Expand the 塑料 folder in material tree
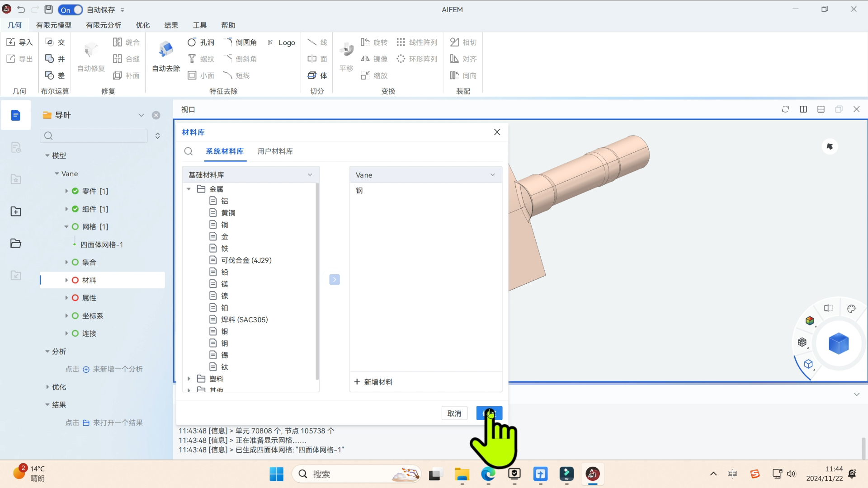This screenshot has height=488, width=868. [189, 379]
